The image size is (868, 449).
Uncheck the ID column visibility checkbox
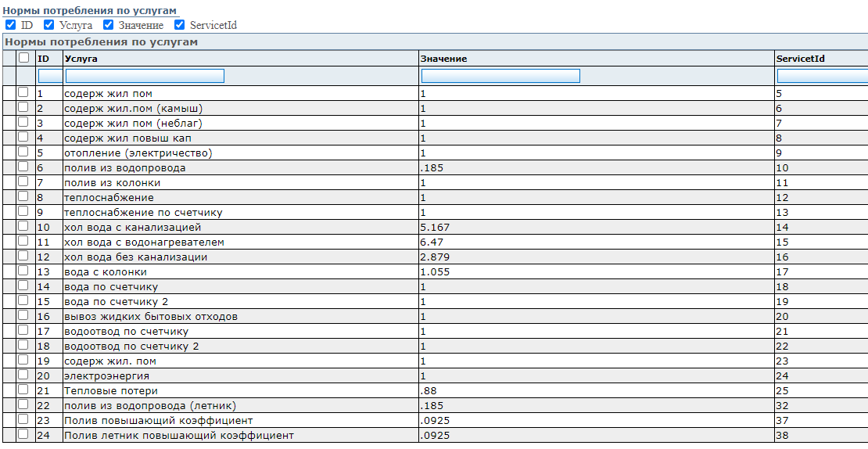10,24
